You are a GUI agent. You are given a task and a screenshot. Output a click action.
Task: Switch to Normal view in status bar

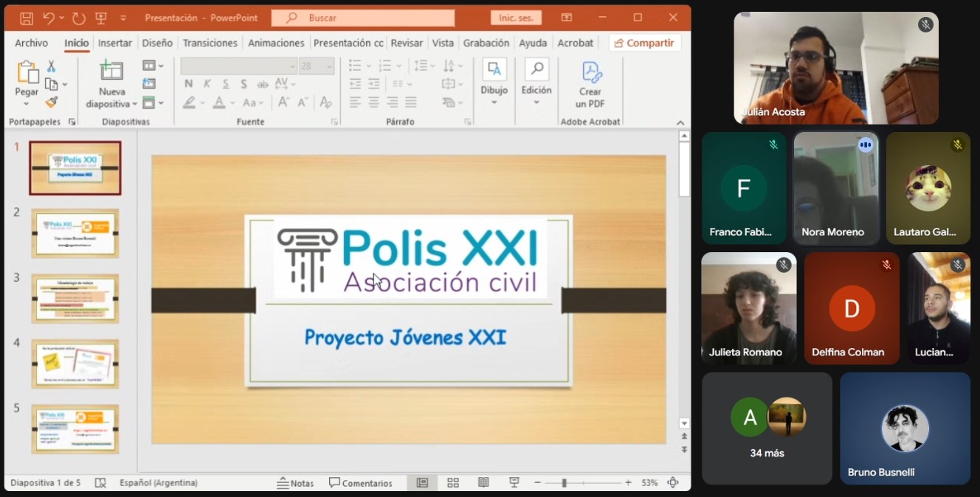[x=422, y=483]
